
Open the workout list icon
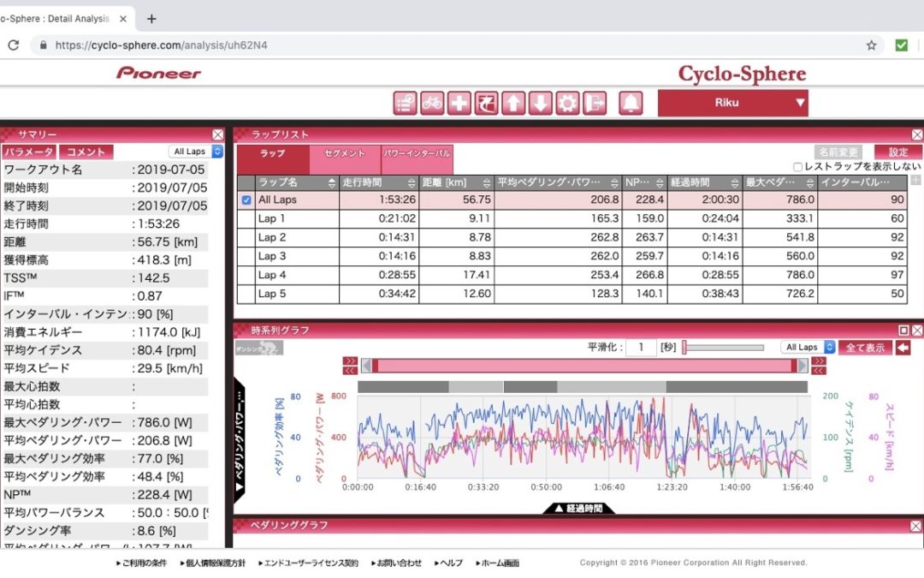pyautogui.click(x=406, y=104)
